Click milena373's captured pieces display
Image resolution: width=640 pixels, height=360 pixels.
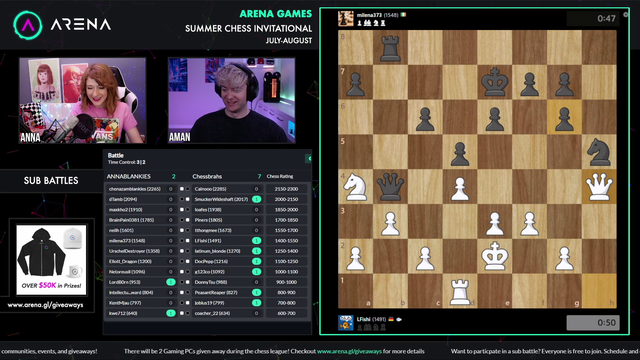pyautogui.click(x=371, y=23)
